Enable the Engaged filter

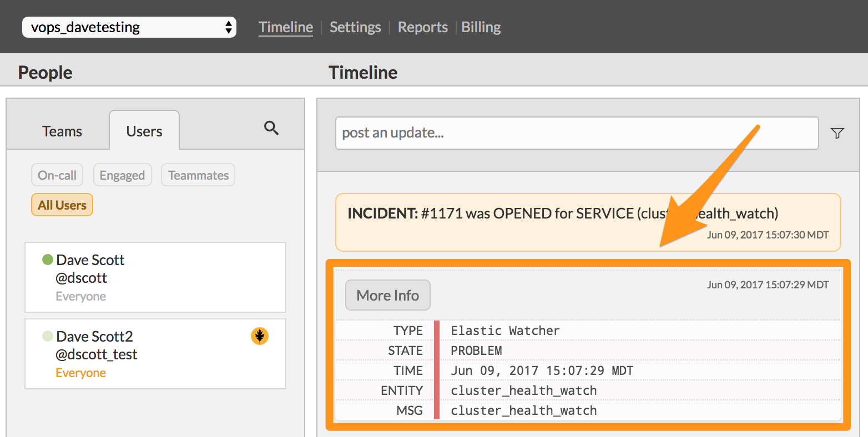coord(122,175)
